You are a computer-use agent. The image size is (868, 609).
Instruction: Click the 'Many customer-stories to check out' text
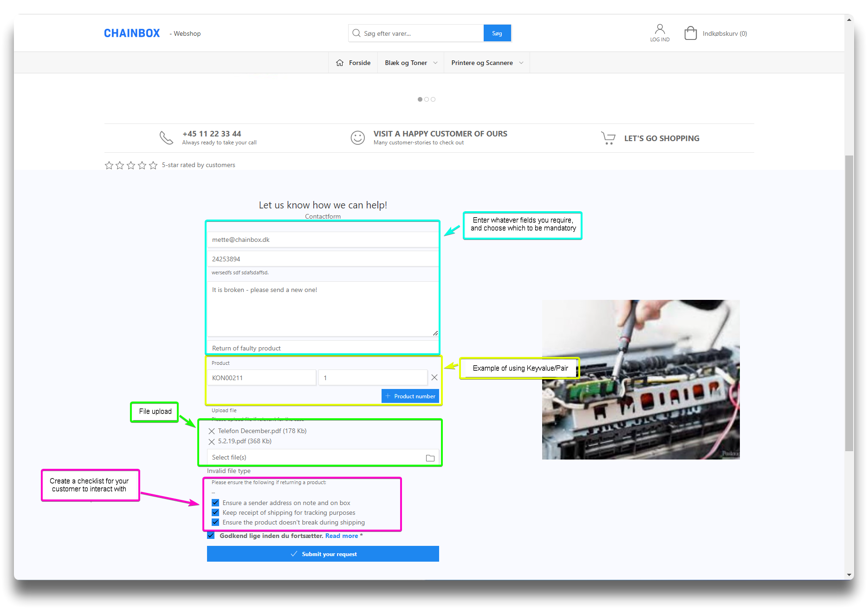[419, 143]
